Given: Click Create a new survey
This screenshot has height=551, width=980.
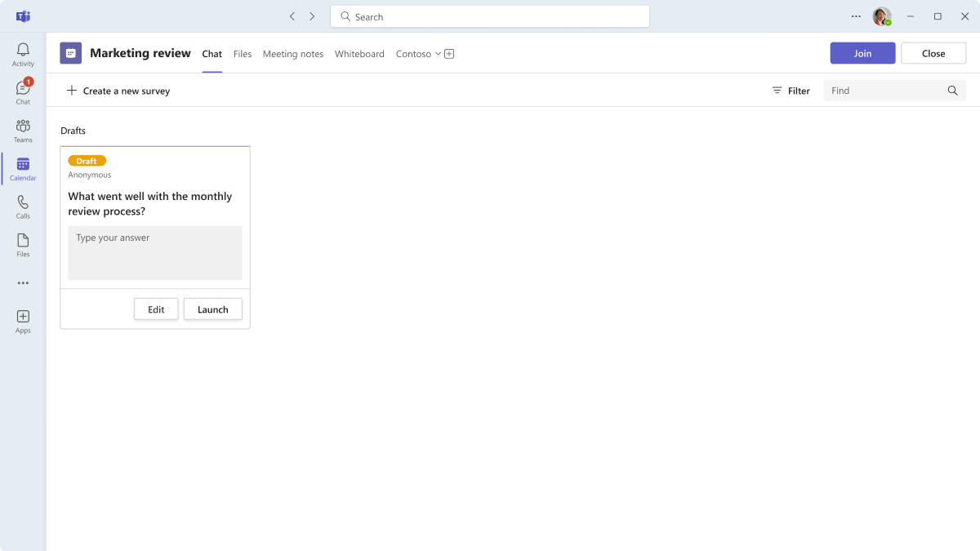Looking at the screenshot, I should [x=118, y=91].
